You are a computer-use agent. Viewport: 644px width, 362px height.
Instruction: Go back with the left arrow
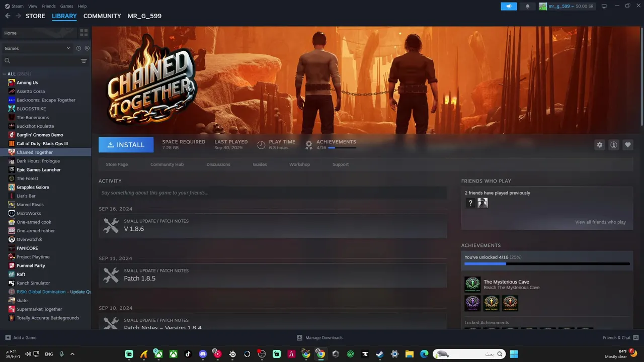coord(8,16)
